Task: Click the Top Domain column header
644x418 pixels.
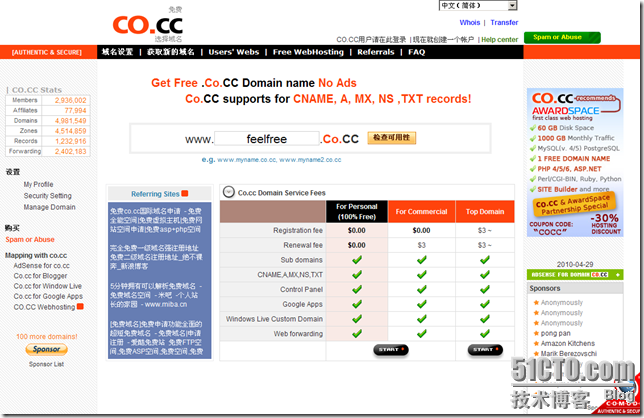Action: [485, 211]
